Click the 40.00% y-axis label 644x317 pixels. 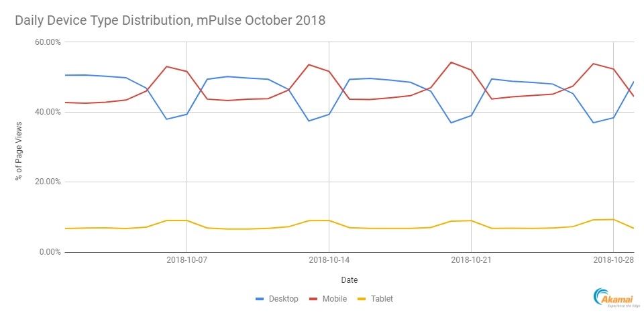point(47,112)
